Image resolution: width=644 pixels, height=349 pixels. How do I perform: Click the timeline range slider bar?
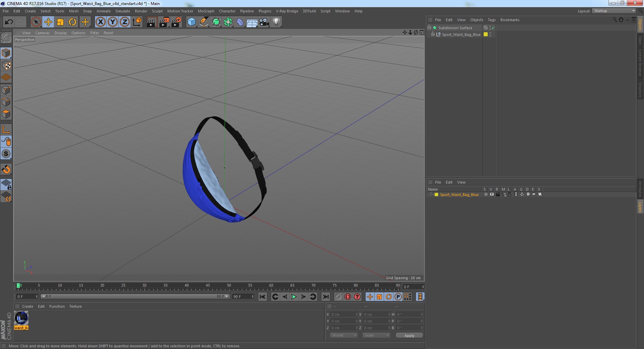coord(135,296)
